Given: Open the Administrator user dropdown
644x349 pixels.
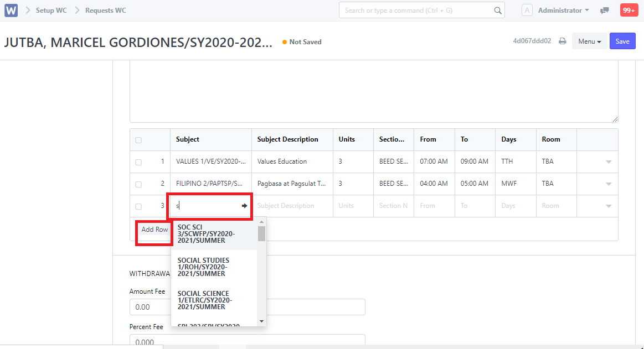Looking at the screenshot, I should tap(563, 11).
